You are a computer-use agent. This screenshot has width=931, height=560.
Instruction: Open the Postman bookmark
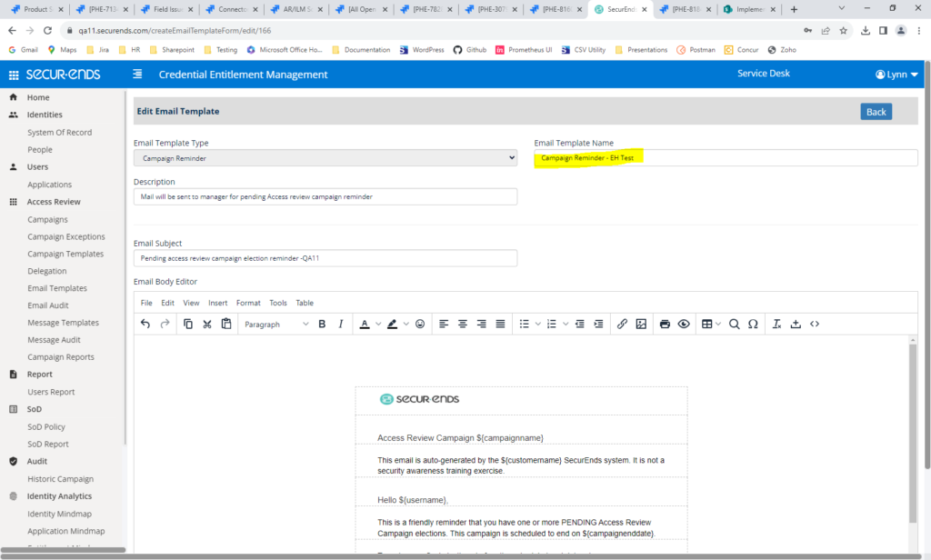point(696,50)
